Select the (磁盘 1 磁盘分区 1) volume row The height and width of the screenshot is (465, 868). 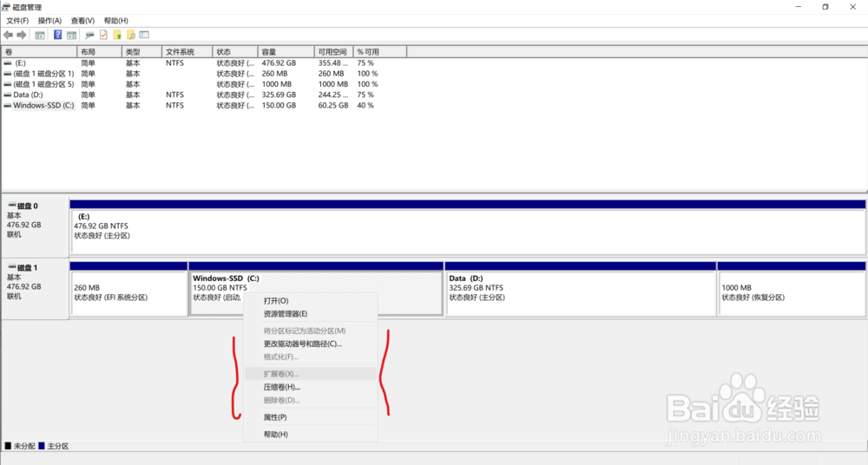pos(204,74)
